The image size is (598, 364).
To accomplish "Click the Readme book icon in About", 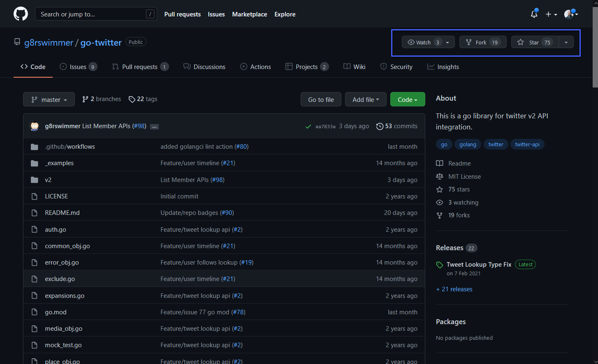I will (440, 163).
